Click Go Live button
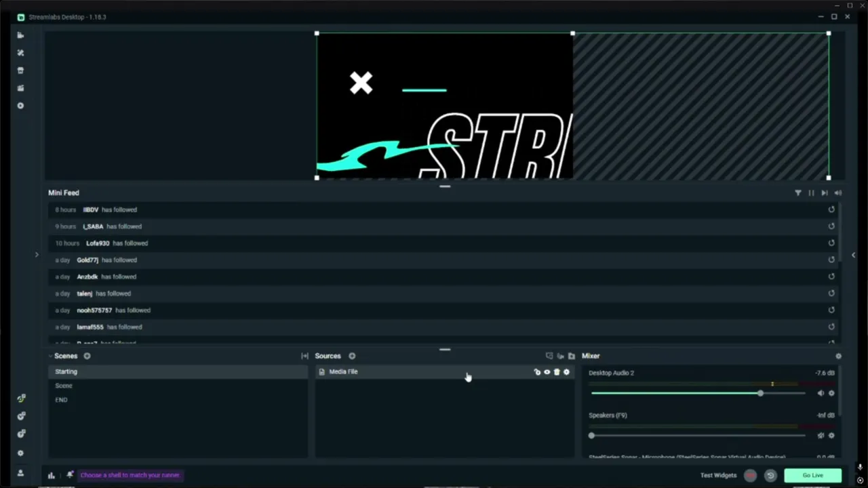This screenshot has height=488, width=868. click(812, 476)
